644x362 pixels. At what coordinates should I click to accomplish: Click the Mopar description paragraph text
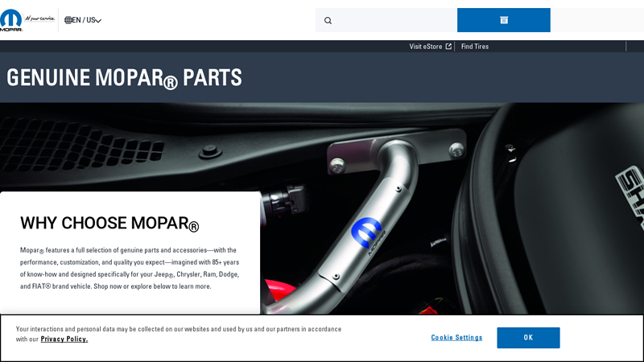(130, 268)
